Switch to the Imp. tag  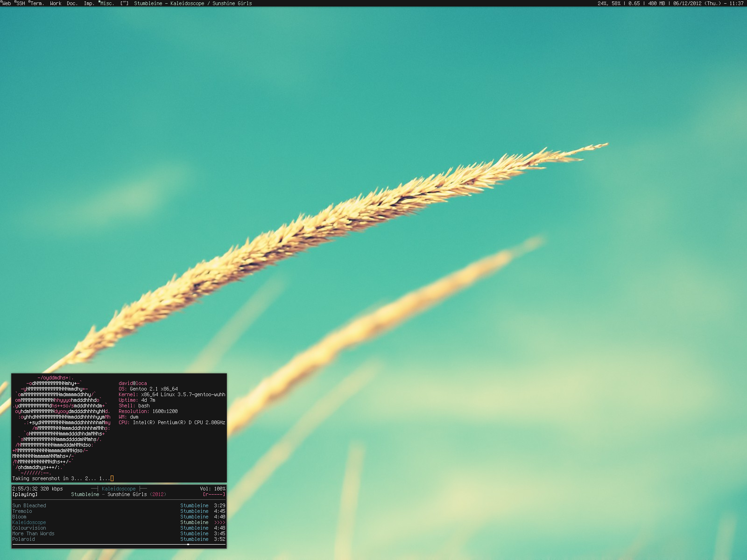click(x=89, y=3)
